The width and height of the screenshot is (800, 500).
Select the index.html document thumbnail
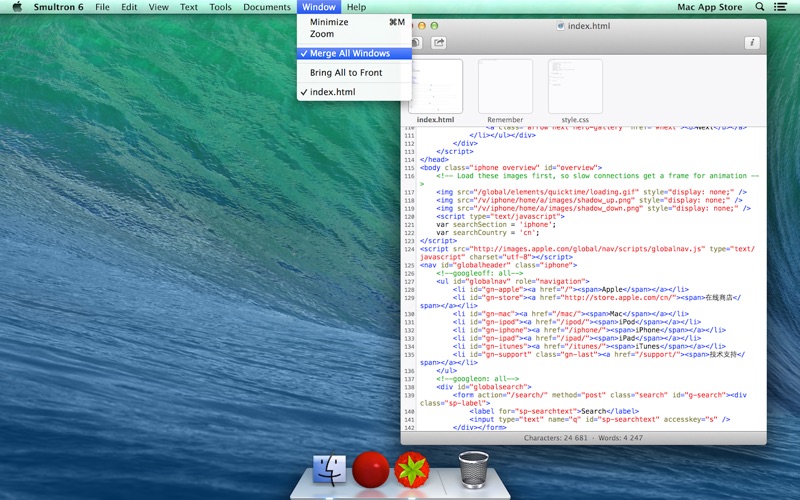(435, 86)
